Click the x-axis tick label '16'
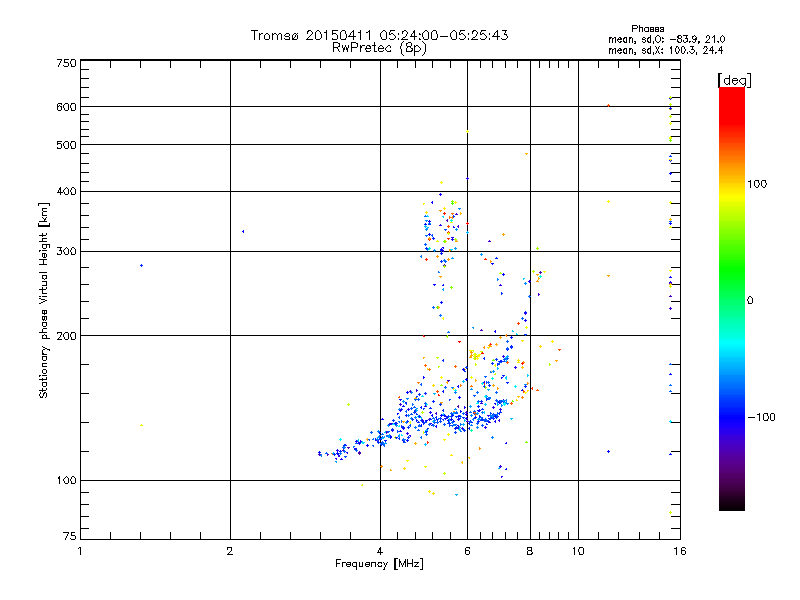Screen dimensions: 800x600 click(680, 551)
